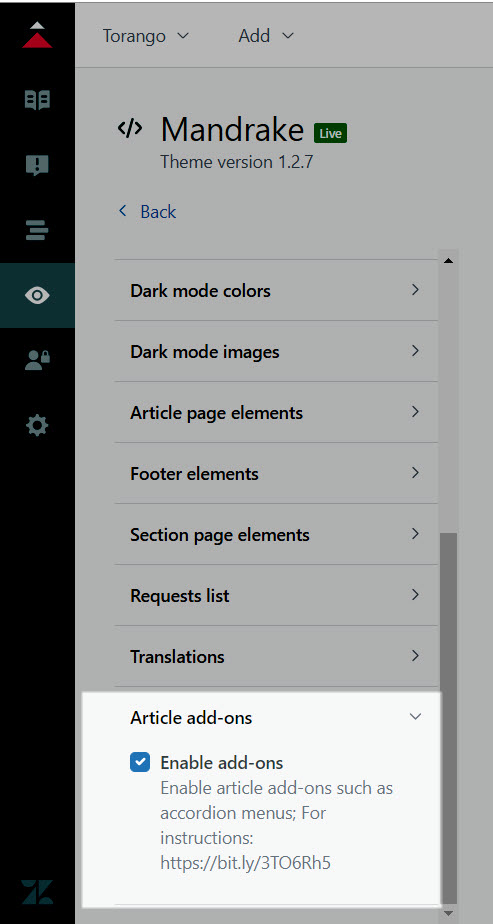Open the Settings gear icon
This screenshot has height=924, width=493.
coord(37,425)
